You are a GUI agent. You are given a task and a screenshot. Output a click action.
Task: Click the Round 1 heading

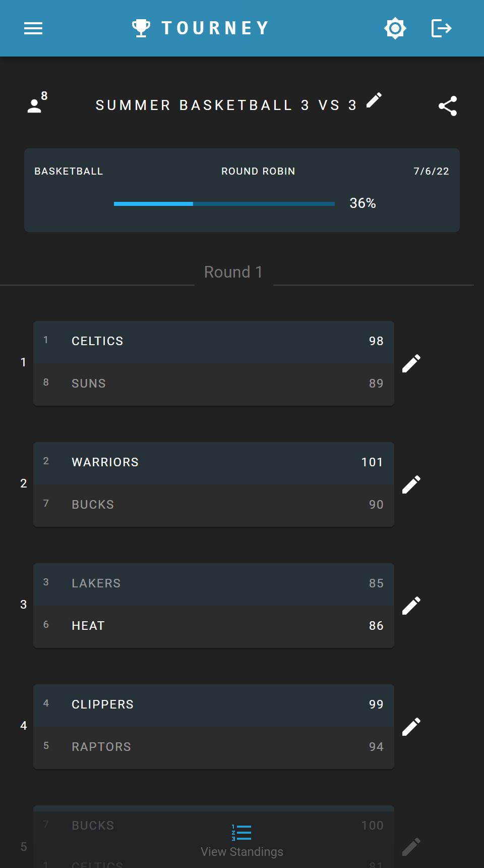click(x=233, y=272)
